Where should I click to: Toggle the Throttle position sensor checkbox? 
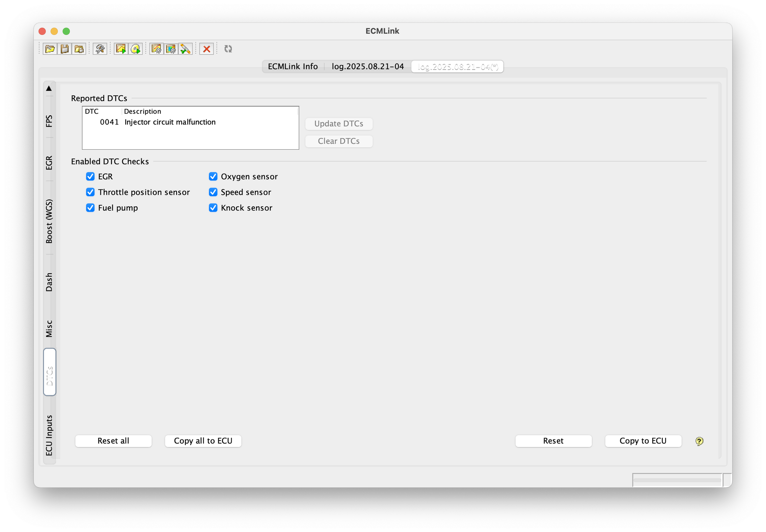(x=90, y=192)
